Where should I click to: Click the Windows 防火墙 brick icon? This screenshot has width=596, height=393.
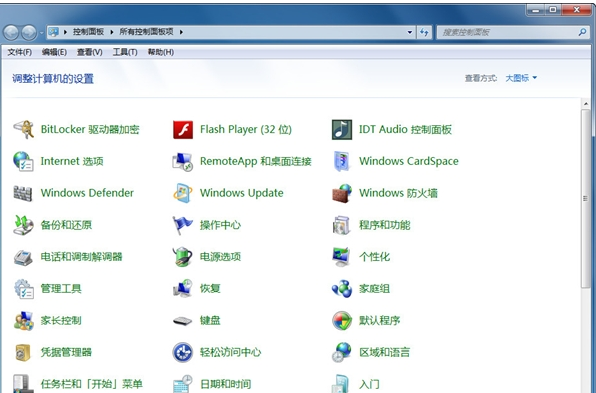[342, 193]
